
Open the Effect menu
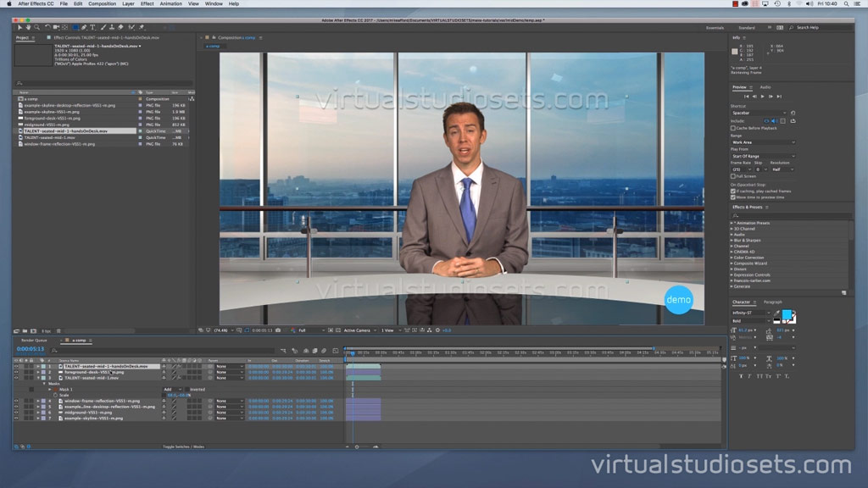click(x=147, y=4)
